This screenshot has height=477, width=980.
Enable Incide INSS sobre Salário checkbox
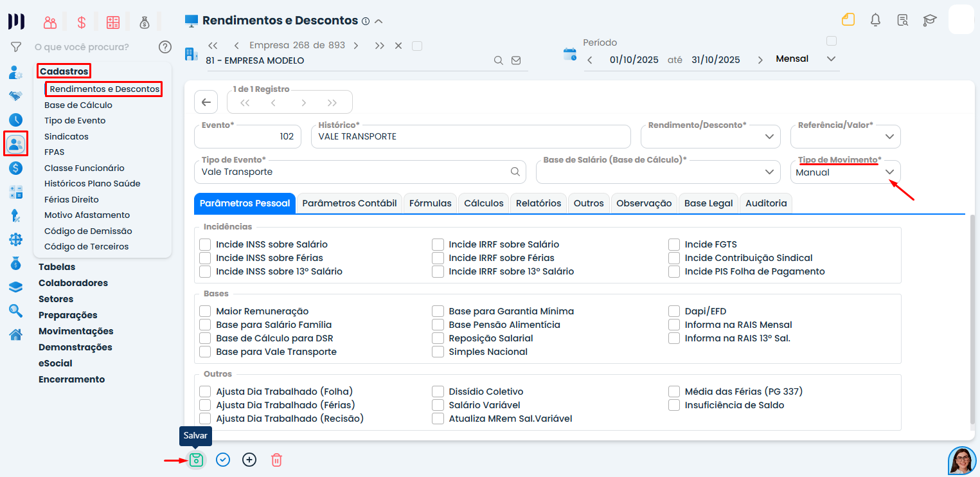pos(205,244)
